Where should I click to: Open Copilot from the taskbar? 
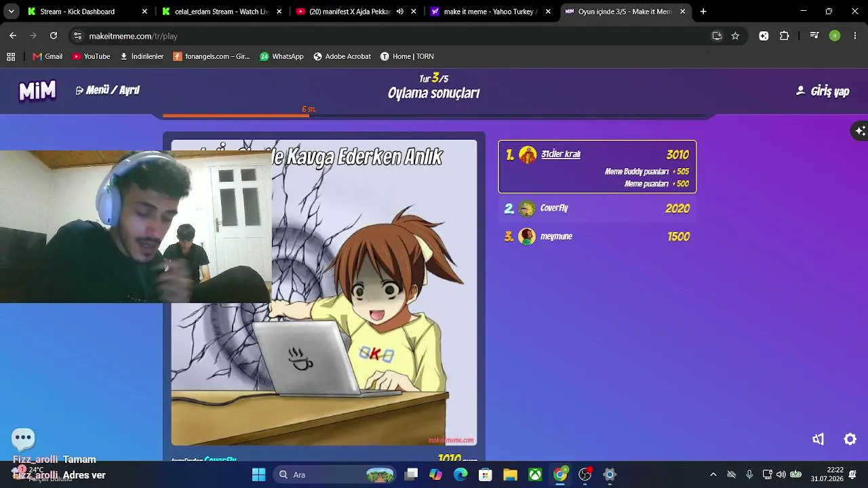point(435,474)
